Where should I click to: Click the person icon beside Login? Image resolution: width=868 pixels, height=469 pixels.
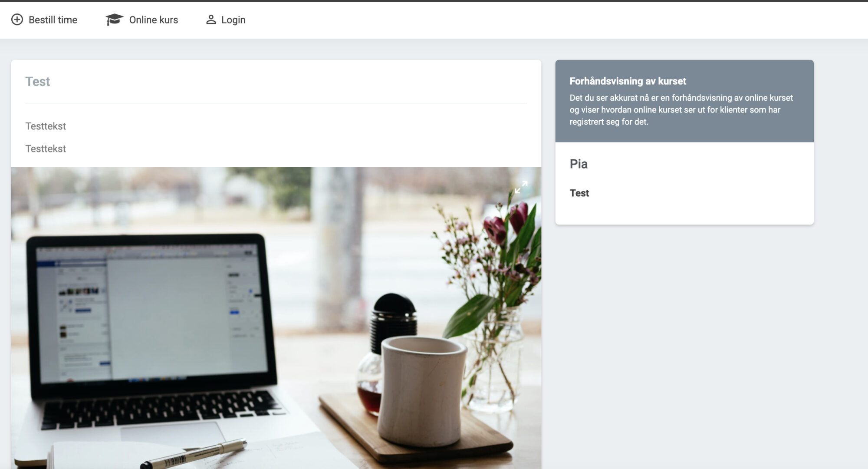211,20
